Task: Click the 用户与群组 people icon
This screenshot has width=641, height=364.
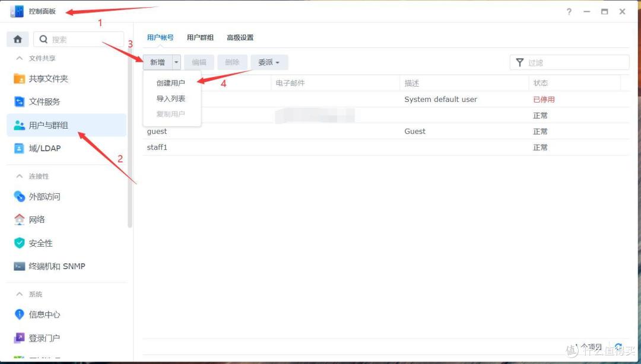Action: pos(19,125)
